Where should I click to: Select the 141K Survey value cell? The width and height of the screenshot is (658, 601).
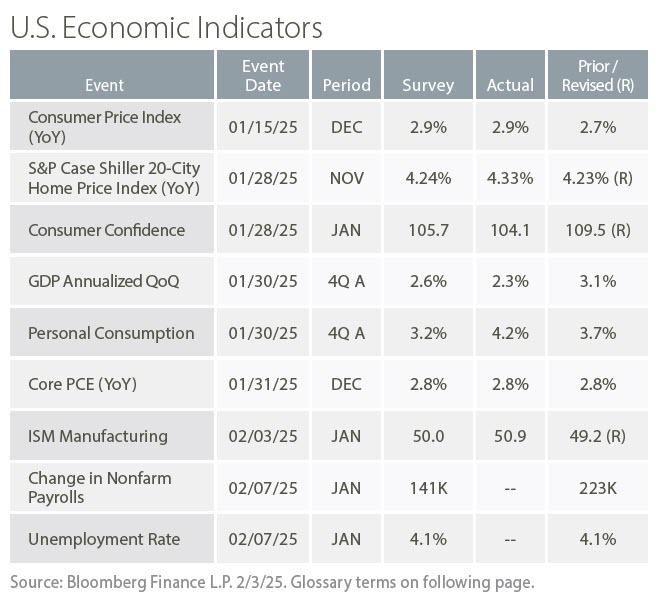(x=428, y=488)
